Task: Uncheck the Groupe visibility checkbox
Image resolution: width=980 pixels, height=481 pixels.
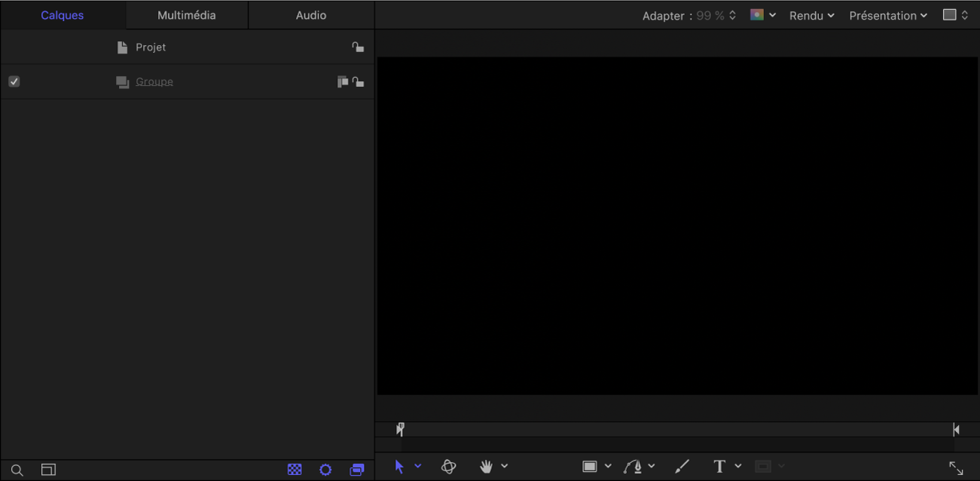Action: pyautogui.click(x=14, y=81)
